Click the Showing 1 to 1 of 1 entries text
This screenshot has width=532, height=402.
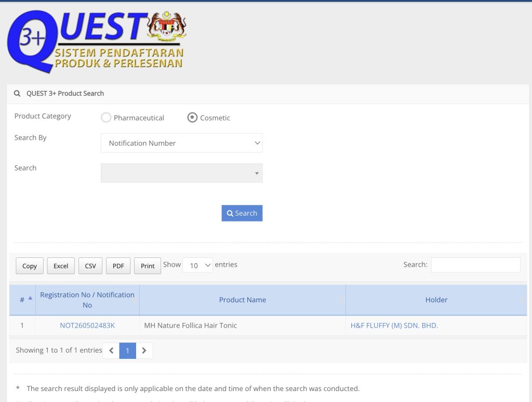click(x=59, y=350)
